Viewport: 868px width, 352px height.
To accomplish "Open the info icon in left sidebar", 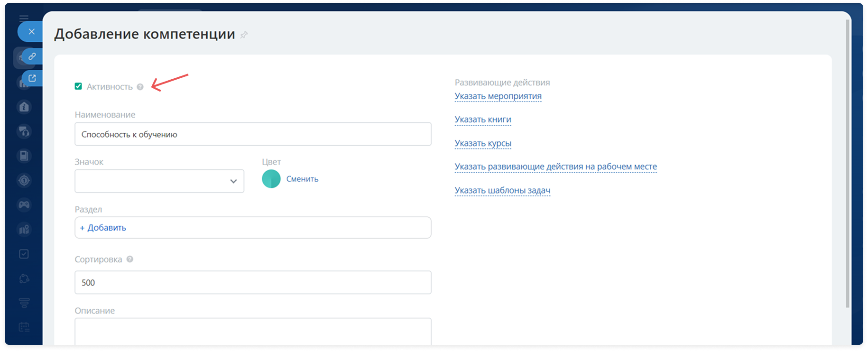I will click(24, 107).
